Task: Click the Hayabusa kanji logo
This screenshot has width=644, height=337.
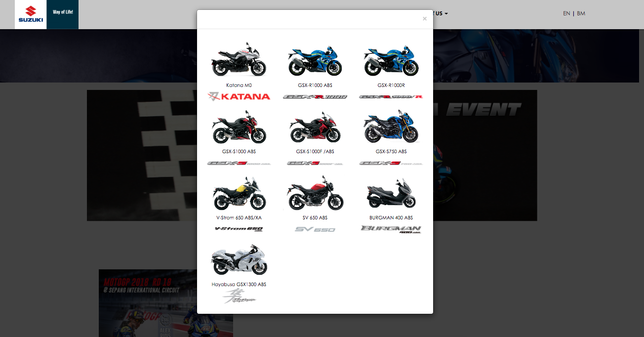Action: tap(239, 297)
